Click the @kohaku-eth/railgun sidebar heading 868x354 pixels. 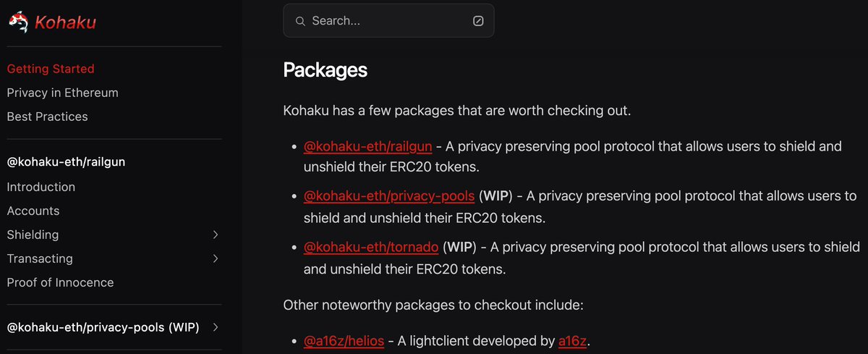66,162
